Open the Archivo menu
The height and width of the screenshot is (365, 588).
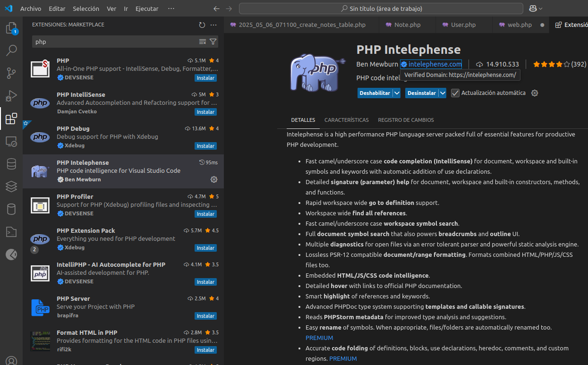[31, 8]
